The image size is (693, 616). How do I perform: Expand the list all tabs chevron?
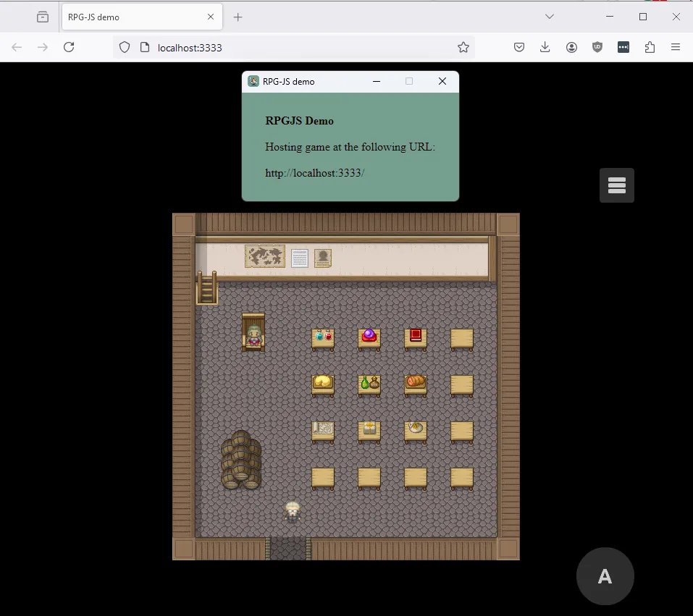[x=550, y=17]
